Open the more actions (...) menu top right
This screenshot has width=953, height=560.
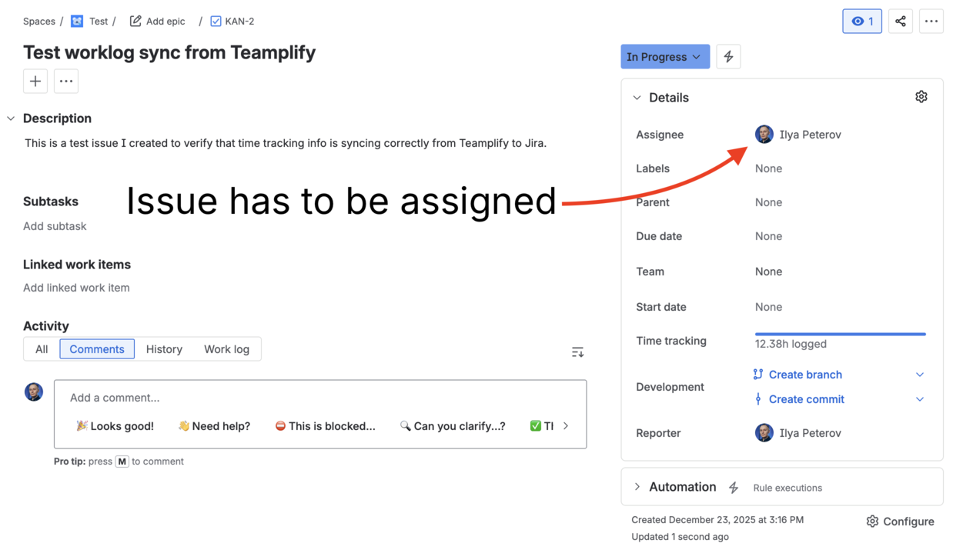931,21
